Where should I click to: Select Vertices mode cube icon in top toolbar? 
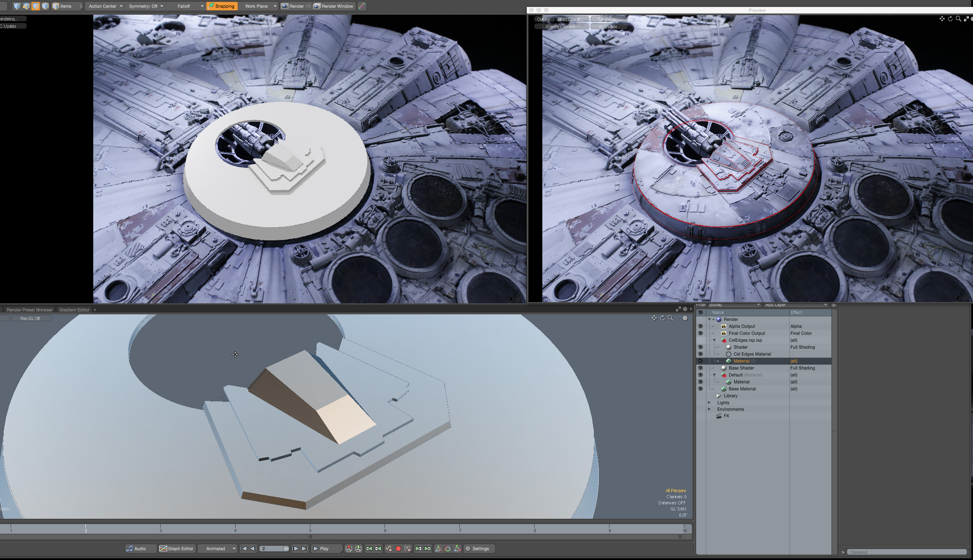(17, 6)
